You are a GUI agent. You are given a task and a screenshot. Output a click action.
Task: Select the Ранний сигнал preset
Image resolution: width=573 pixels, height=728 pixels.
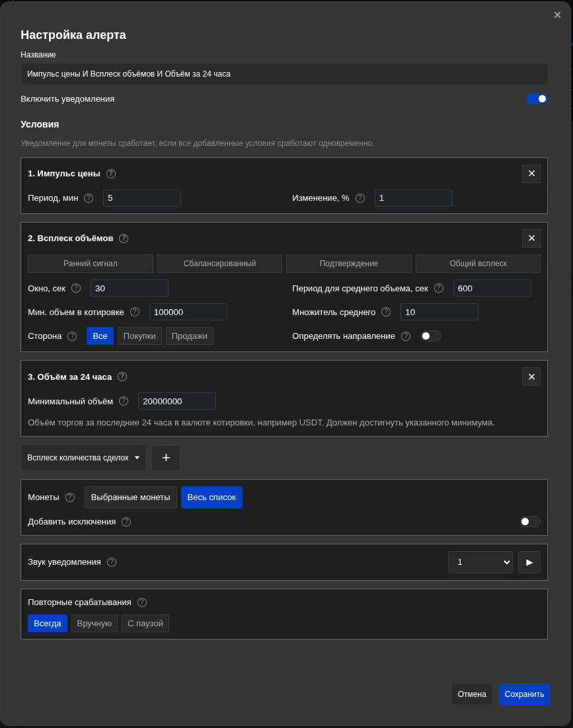pos(91,264)
